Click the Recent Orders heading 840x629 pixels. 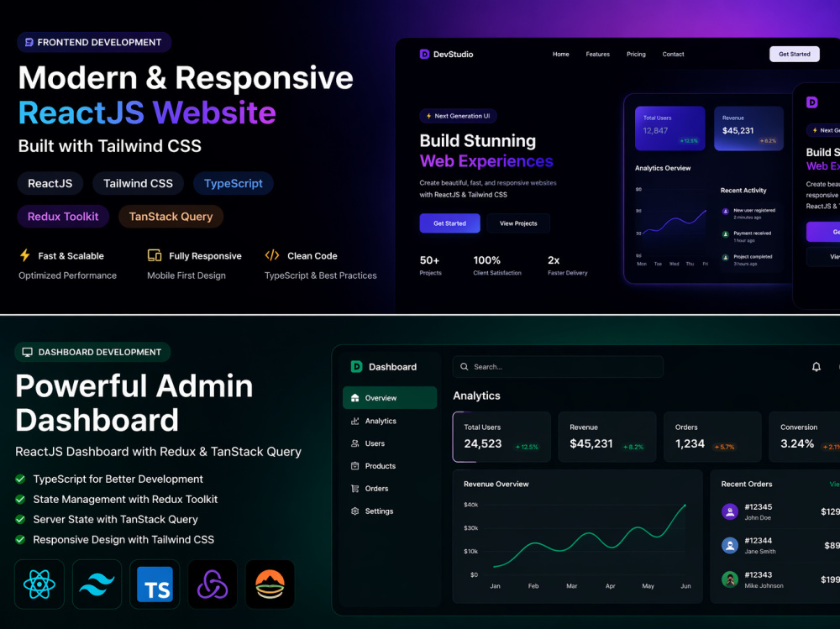746,484
